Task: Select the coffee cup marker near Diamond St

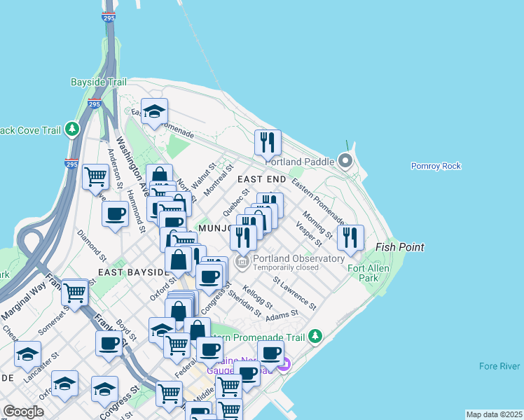Action: (115, 214)
